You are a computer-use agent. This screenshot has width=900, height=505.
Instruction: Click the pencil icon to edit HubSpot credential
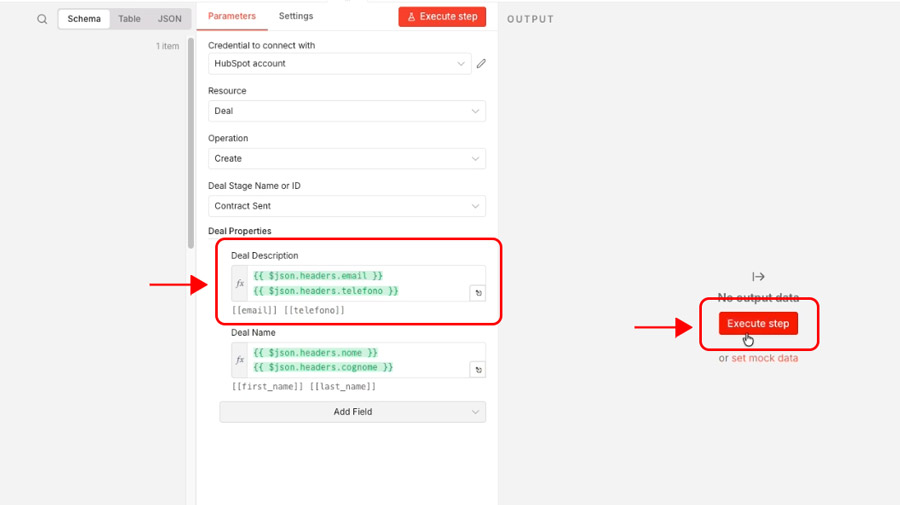tap(481, 64)
